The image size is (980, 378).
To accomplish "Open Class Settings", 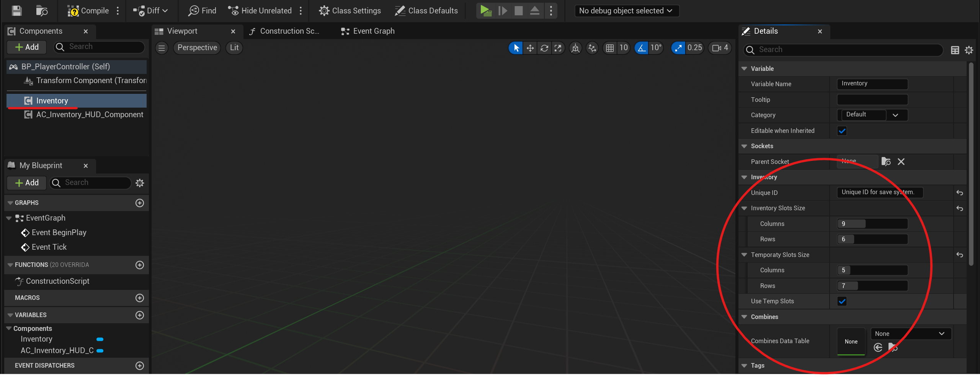I will click(x=350, y=11).
